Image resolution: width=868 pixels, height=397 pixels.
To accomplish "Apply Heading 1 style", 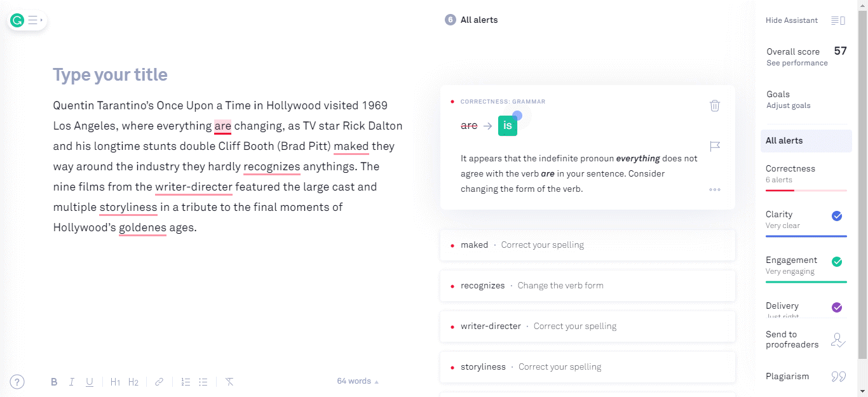I will 115,382.
